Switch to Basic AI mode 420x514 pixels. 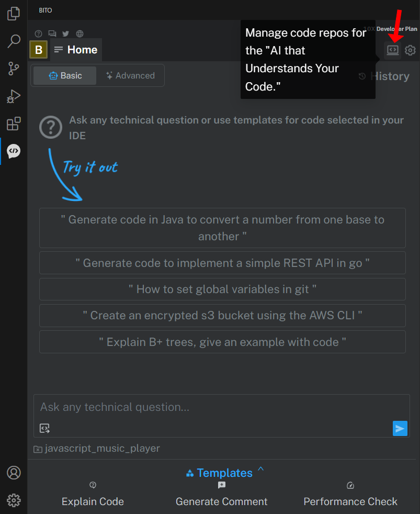point(65,76)
